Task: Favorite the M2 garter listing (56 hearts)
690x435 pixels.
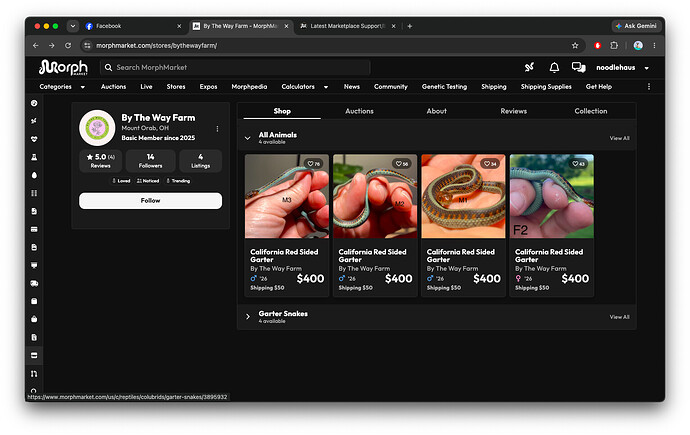Action: 401,164
